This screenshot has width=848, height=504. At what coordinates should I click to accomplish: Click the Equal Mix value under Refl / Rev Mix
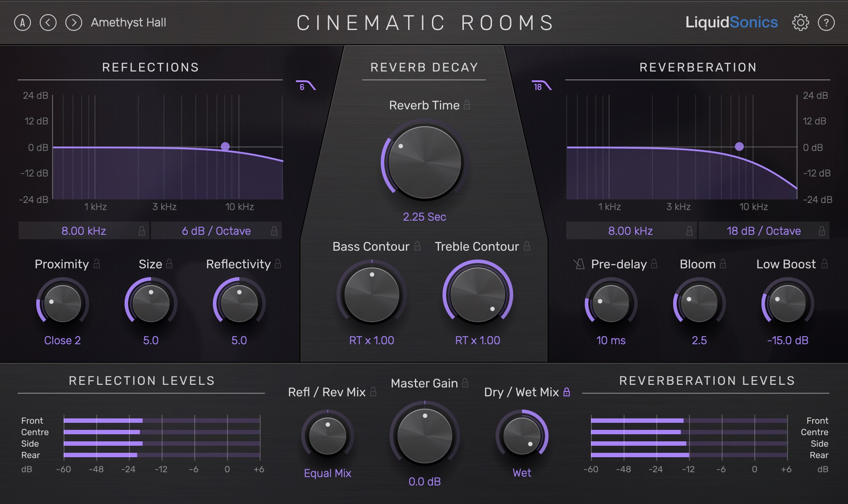click(327, 473)
